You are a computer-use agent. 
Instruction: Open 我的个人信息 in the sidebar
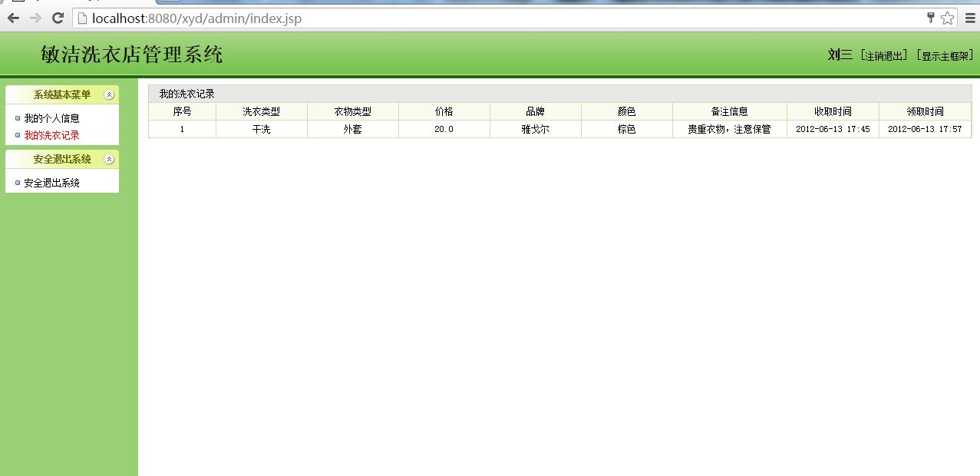pos(51,119)
